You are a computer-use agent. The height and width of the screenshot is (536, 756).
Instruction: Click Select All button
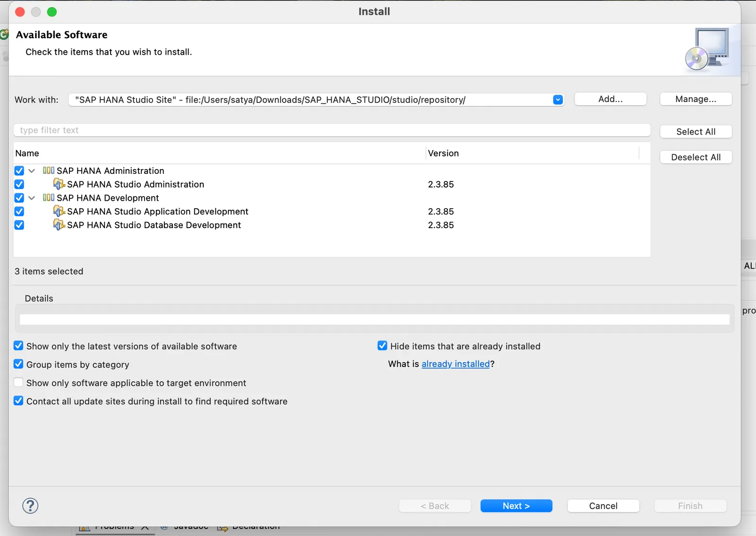pyautogui.click(x=696, y=132)
